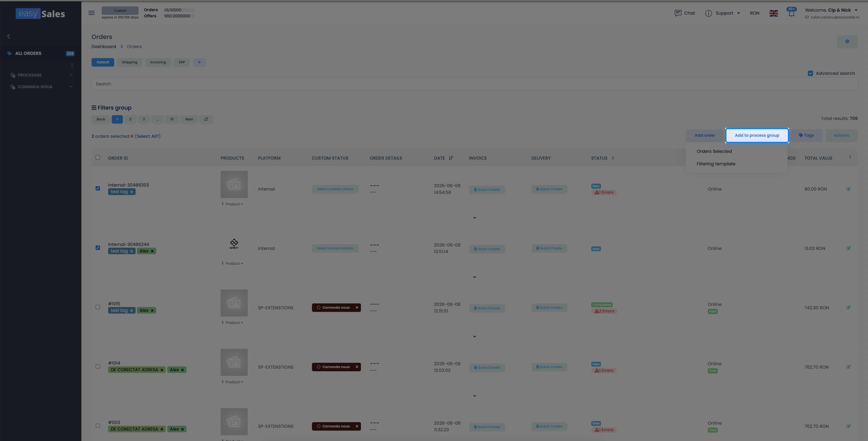Expand row details chevron for internal-30486244

point(474,277)
